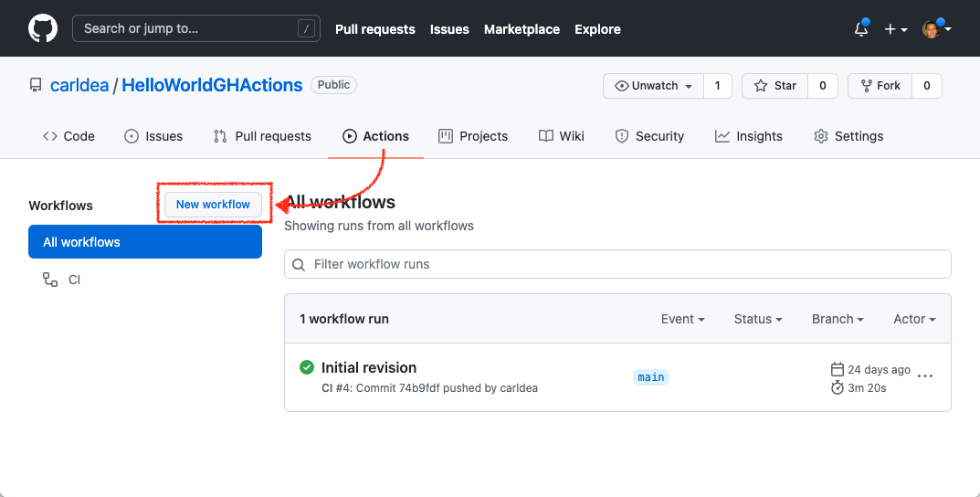Viewport: 980px width, 497px height.
Task: Open Marketplace in top navigation
Action: (x=522, y=29)
